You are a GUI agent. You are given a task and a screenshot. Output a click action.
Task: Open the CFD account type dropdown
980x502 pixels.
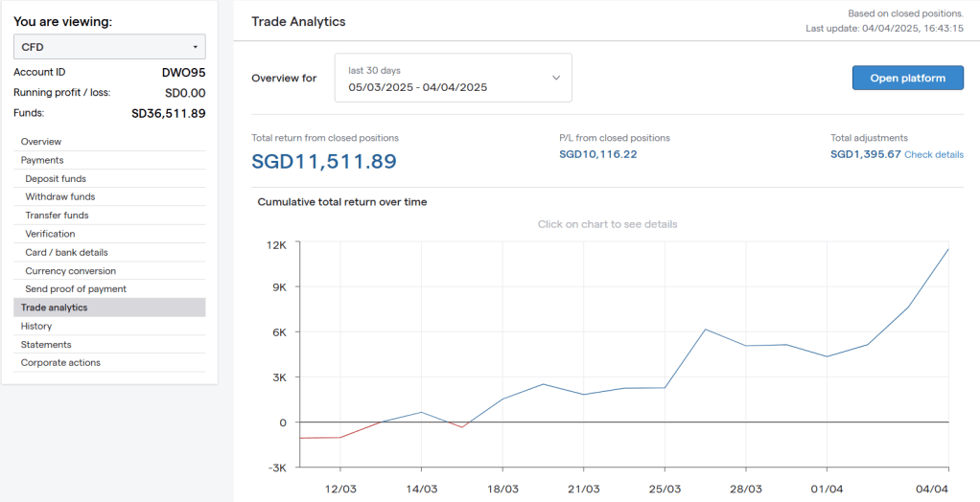point(109,47)
